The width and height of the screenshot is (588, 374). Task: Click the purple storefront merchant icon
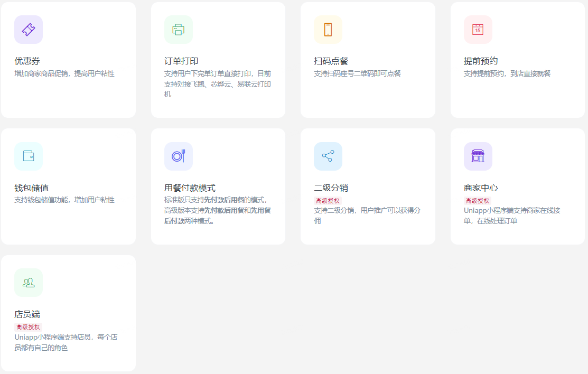478,156
